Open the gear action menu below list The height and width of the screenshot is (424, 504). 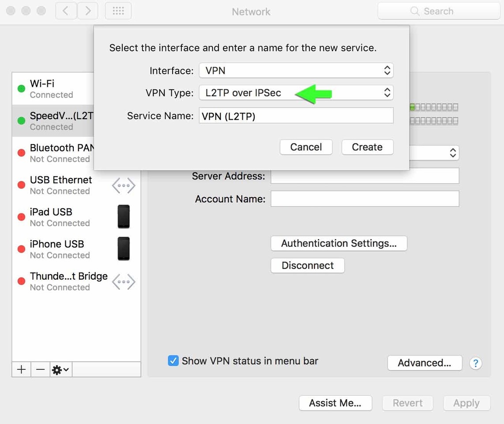pos(60,370)
